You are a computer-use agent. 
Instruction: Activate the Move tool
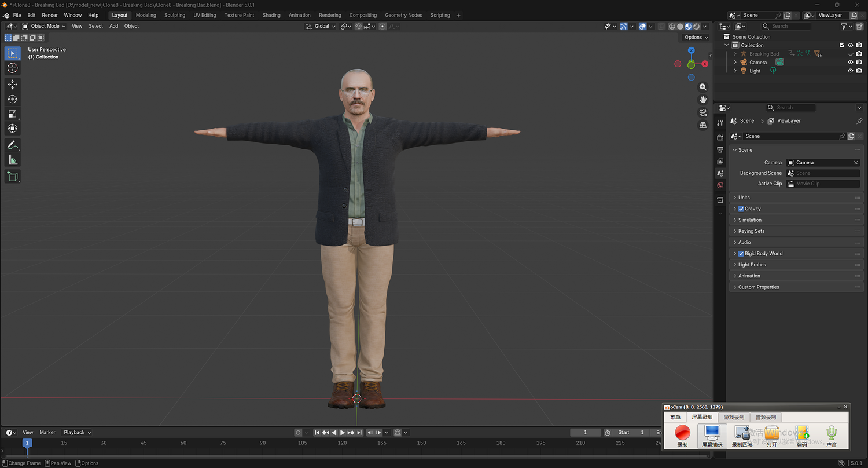point(12,85)
